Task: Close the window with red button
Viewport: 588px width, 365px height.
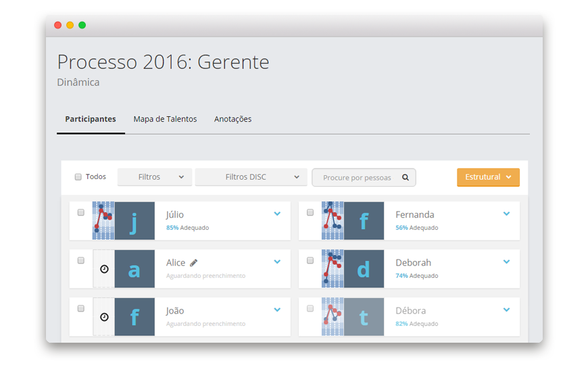Action: pyautogui.click(x=57, y=25)
